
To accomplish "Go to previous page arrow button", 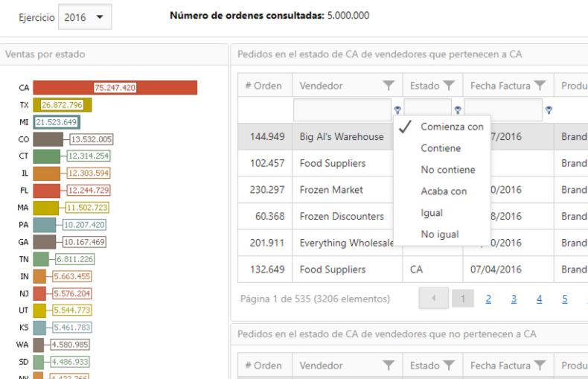I will 433,299.
